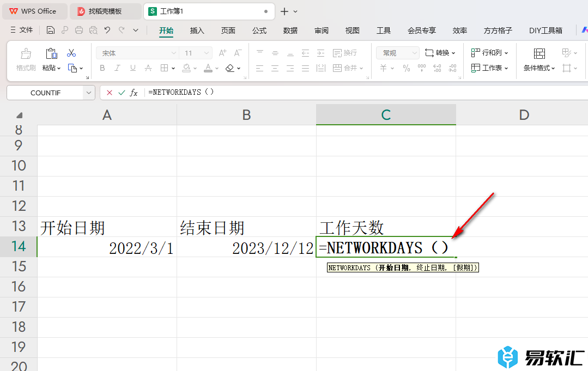
Task: Open fill color bucket picker
Action: (186, 68)
